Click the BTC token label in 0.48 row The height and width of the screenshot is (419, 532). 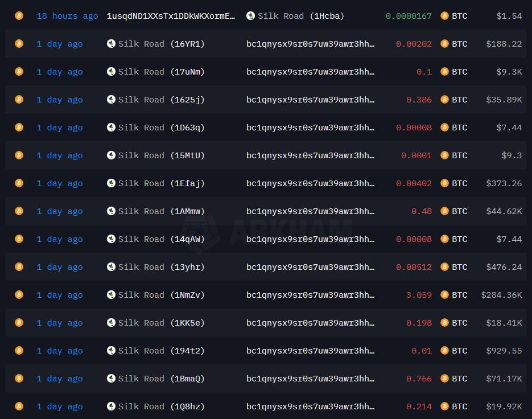tap(459, 211)
